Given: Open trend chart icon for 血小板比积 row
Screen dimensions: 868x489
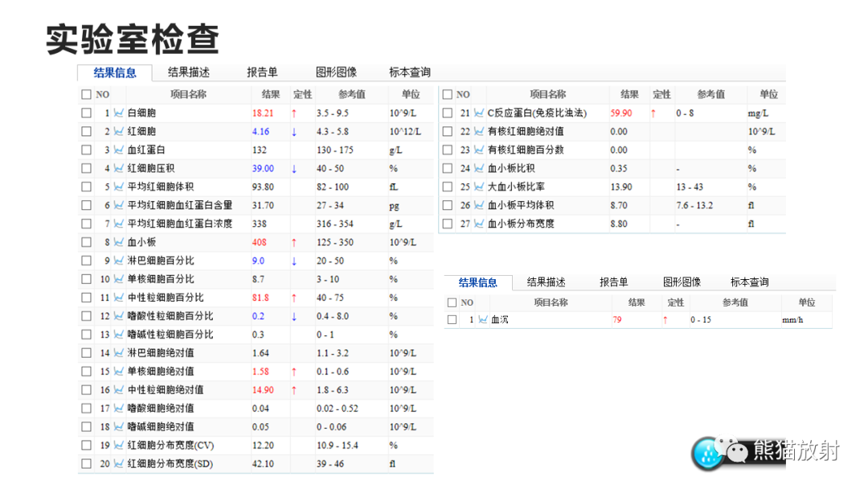Looking at the screenshot, I should click(479, 168).
